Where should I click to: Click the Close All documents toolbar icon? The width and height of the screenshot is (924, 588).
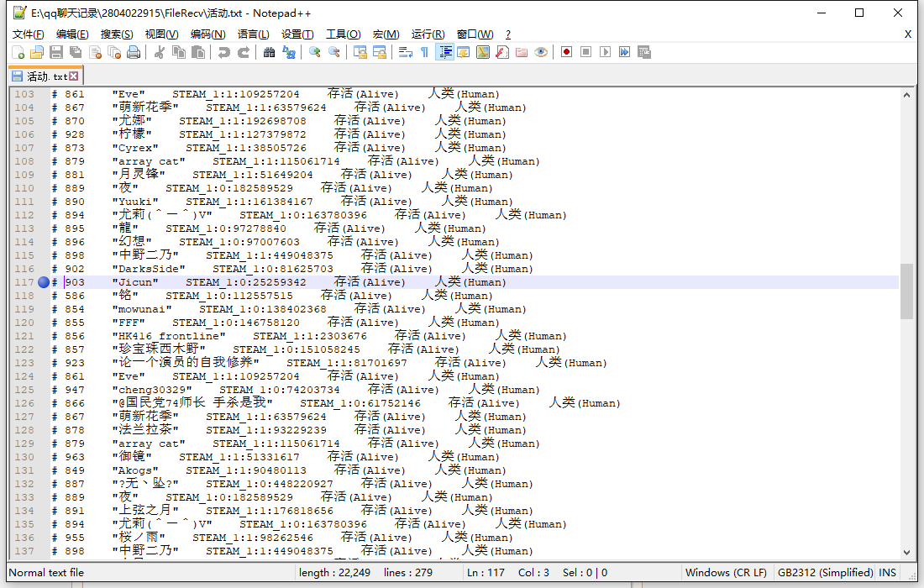pos(114,52)
